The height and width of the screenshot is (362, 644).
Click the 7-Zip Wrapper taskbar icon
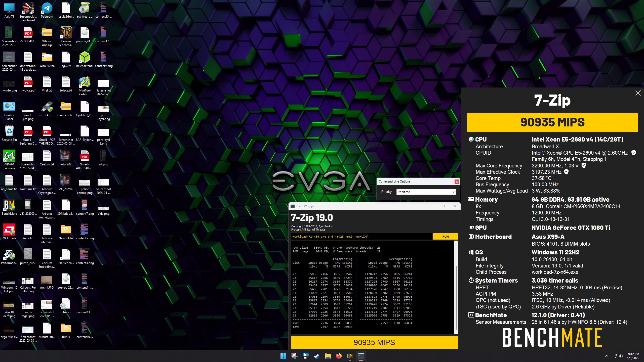(361, 356)
